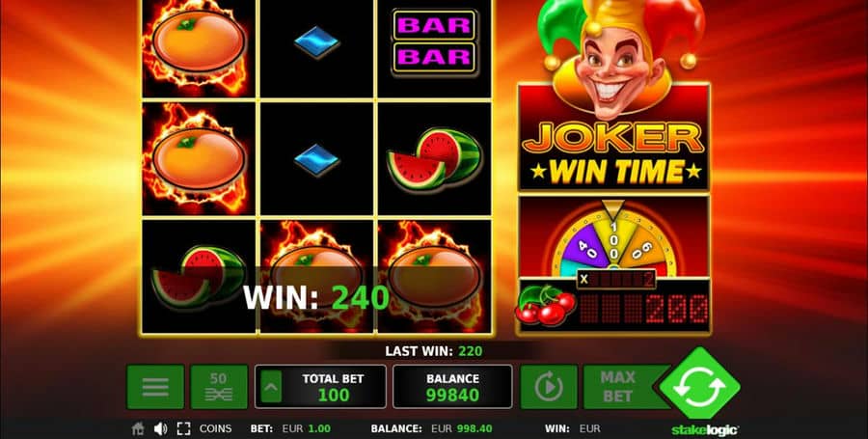Click the Last Win 220 label

click(433, 351)
